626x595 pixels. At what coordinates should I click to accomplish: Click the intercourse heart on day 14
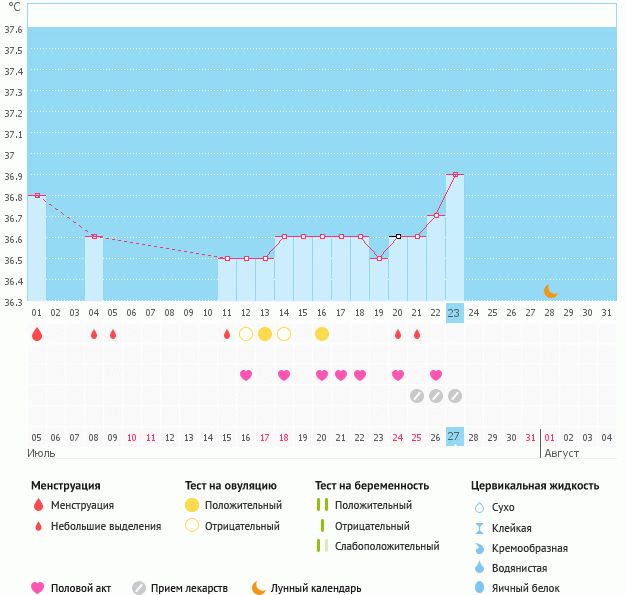284,375
